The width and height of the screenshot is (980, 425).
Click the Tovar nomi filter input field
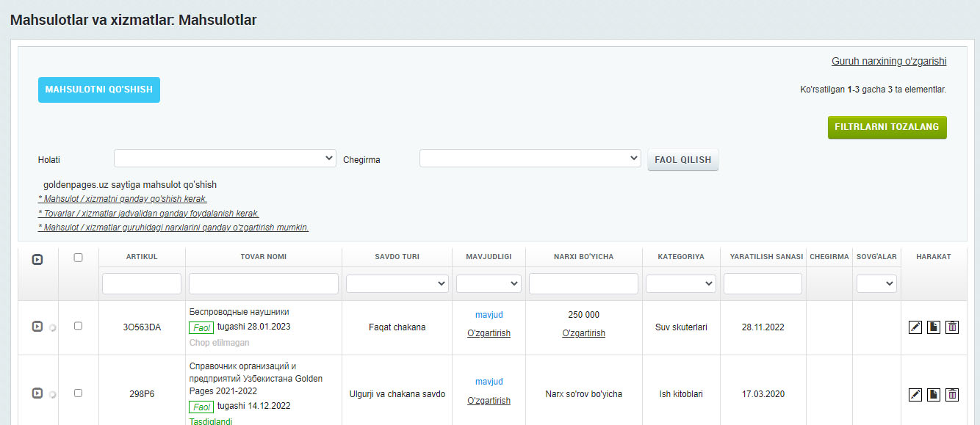pos(263,283)
